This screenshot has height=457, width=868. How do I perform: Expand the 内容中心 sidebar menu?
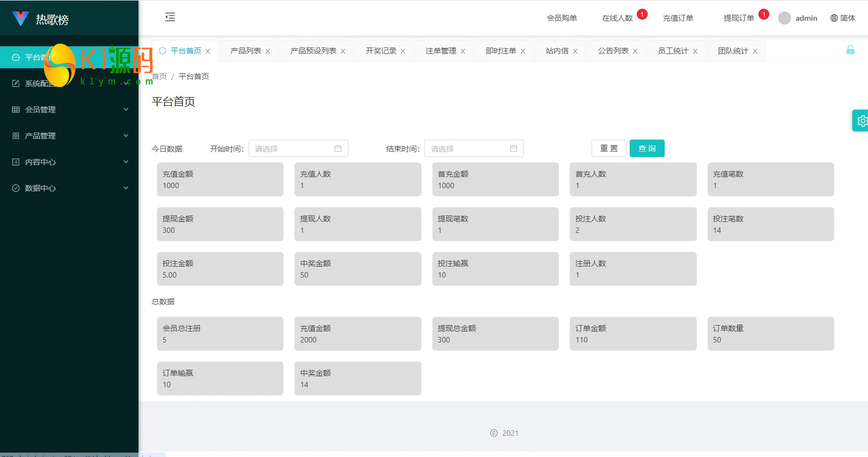pos(69,162)
